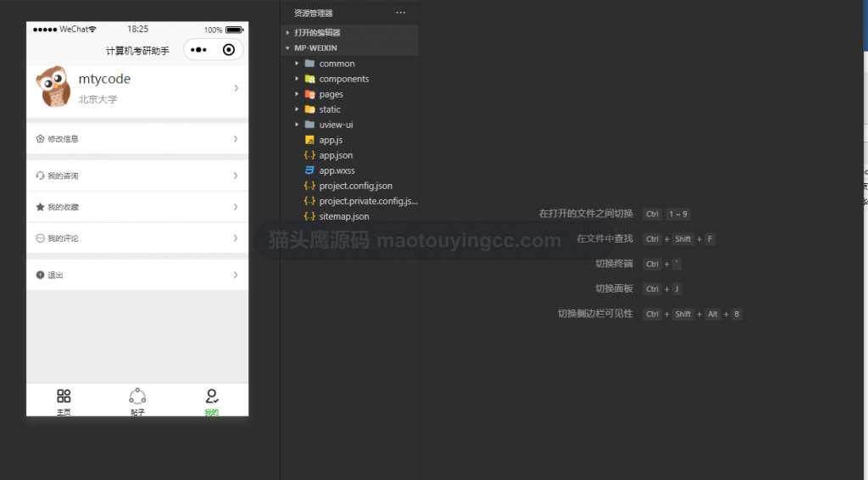Click the 切换面板 shortcut hint
The width and height of the screenshot is (868, 480).
click(614, 288)
